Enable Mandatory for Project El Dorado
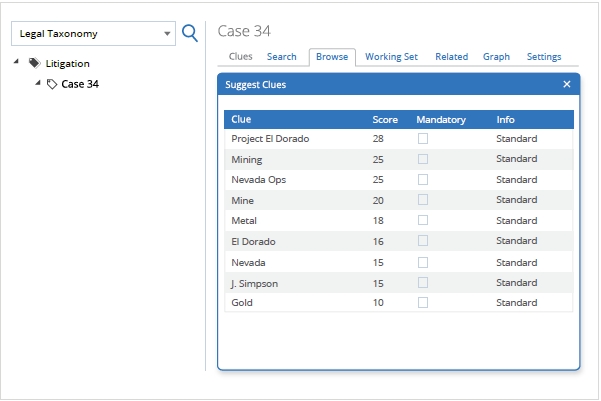 [x=423, y=139]
